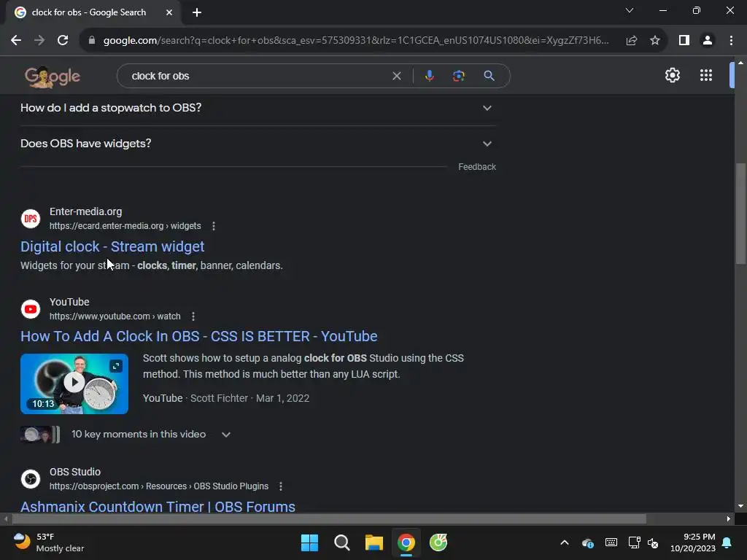Go back to the previous page
747x560 pixels.
(16, 41)
